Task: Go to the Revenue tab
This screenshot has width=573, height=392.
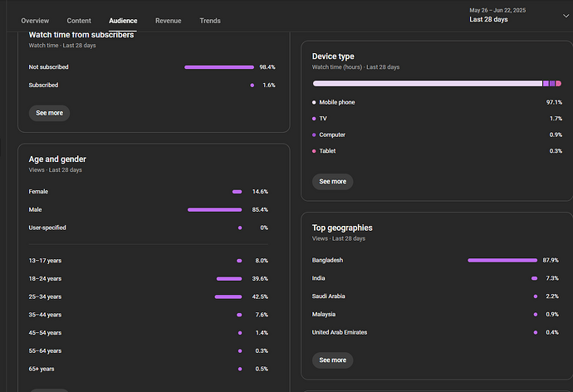Action: click(168, 21)
